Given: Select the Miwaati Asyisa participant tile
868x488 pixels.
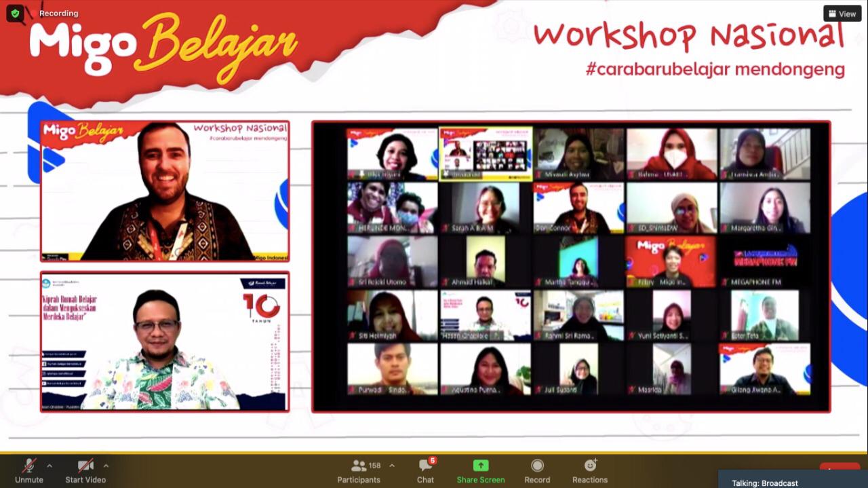Looking at the screenshot, I should 579,154.
